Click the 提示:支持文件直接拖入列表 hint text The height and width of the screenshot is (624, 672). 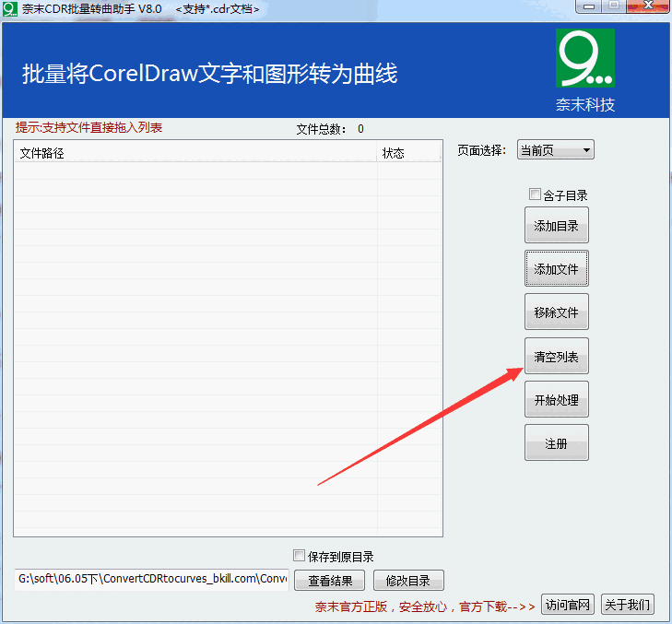coord(88,127)
